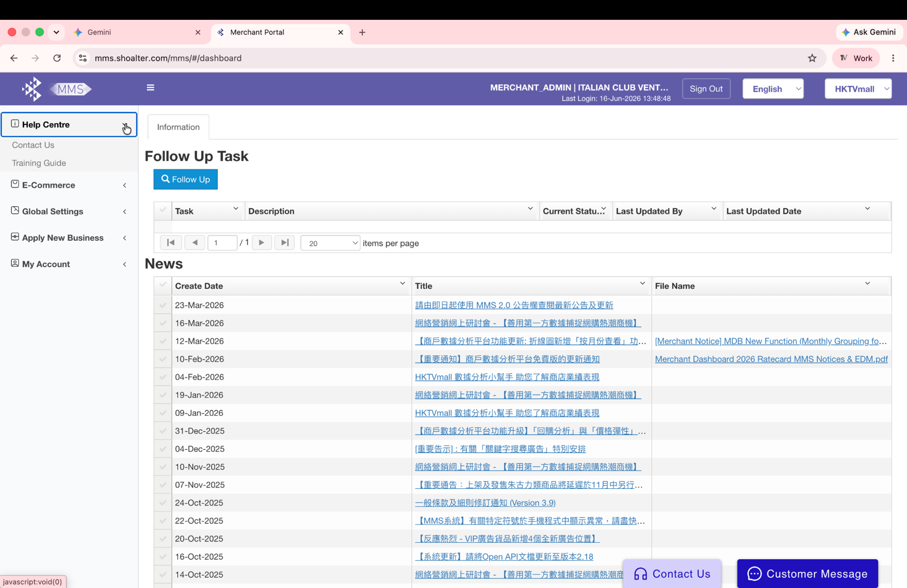Click the Ask Gemini button
Image resolution: width=907 pixels, height=588 pixels.
click(x=869, y=32)
